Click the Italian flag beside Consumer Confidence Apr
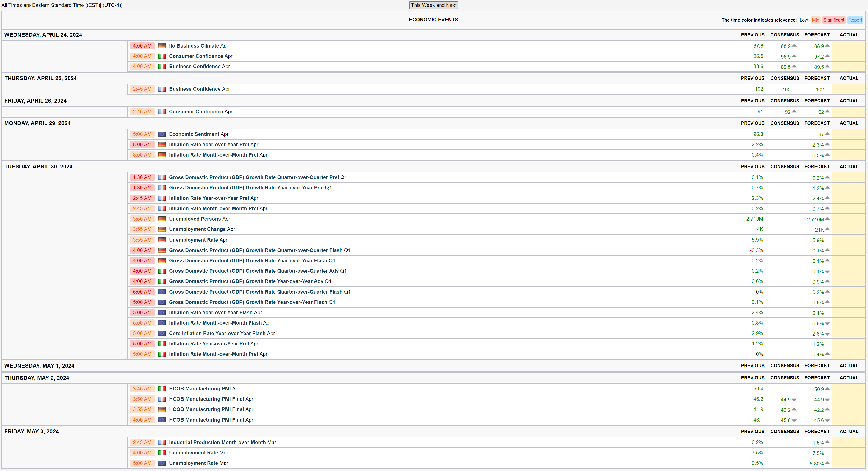Viewport: 868px width, 471px height. click(162, 56)
